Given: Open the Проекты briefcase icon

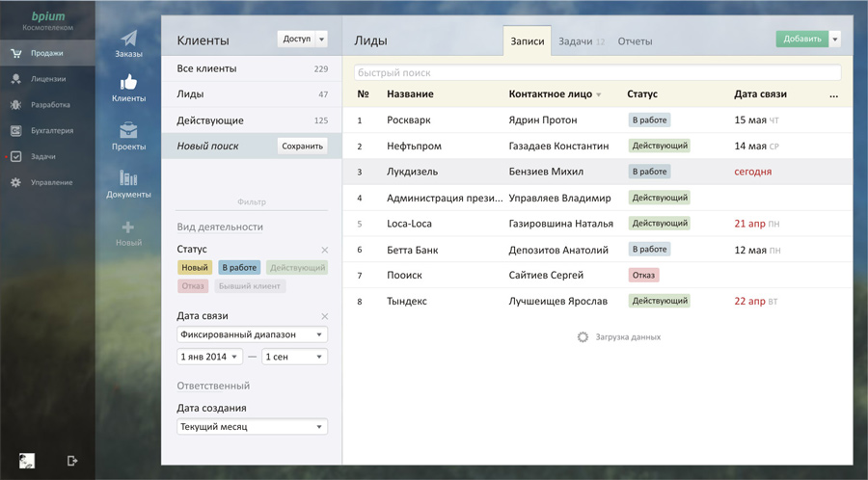Looking at the screenshot, I should (x=128, y=132).
